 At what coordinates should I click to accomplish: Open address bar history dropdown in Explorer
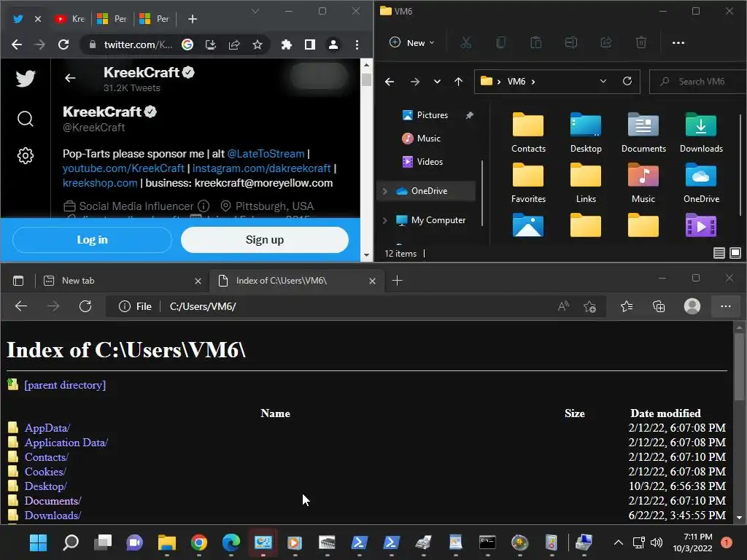tap(603, 82)
